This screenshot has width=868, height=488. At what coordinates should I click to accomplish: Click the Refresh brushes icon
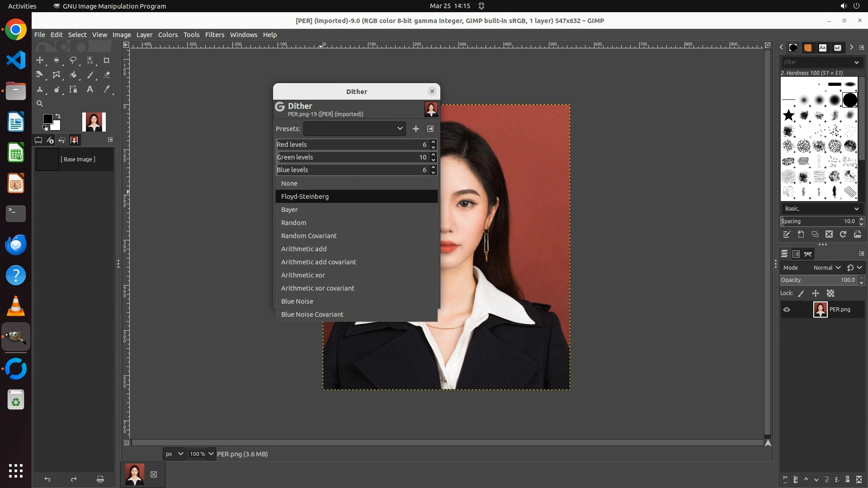tap(843, 234)
